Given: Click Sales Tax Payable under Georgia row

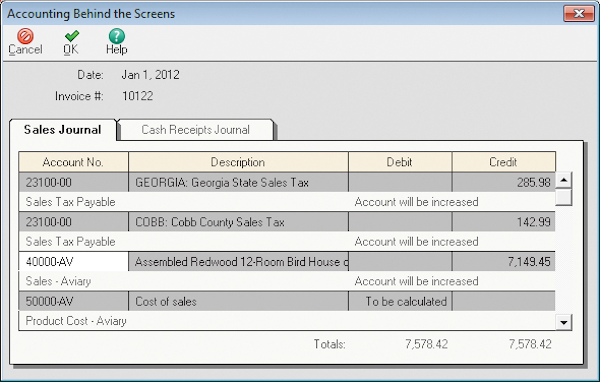Looking at the screenshot, I should (70, 202).
